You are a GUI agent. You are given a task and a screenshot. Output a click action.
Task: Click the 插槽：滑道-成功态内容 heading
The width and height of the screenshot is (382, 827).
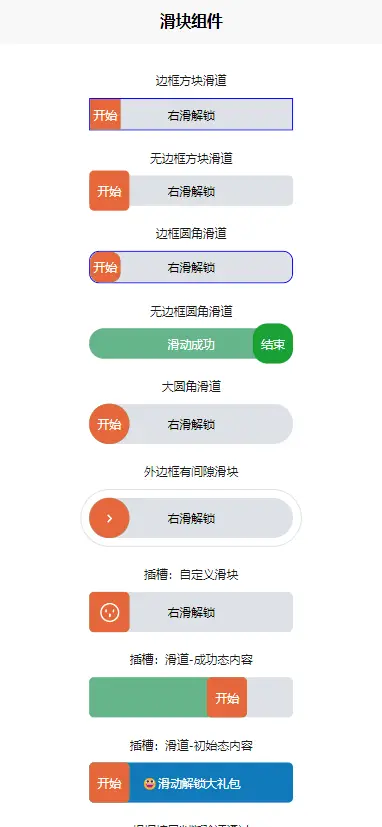191,659
